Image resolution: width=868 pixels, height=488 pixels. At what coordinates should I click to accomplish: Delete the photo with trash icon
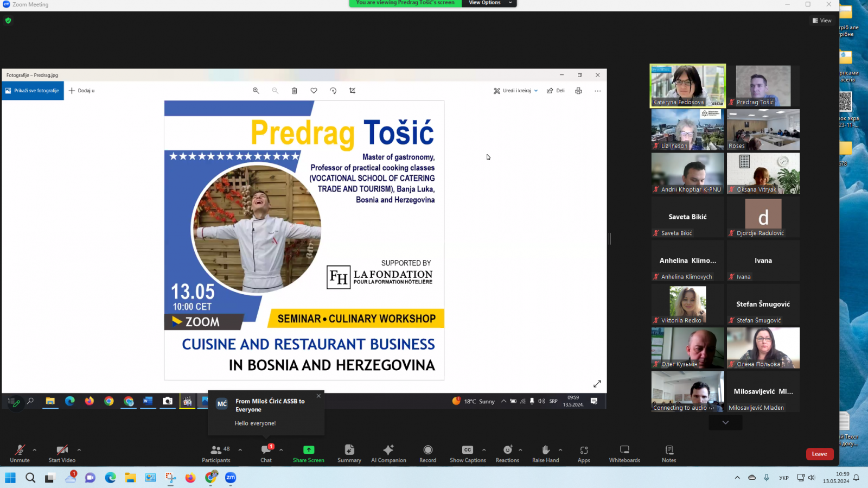(295, 91)
